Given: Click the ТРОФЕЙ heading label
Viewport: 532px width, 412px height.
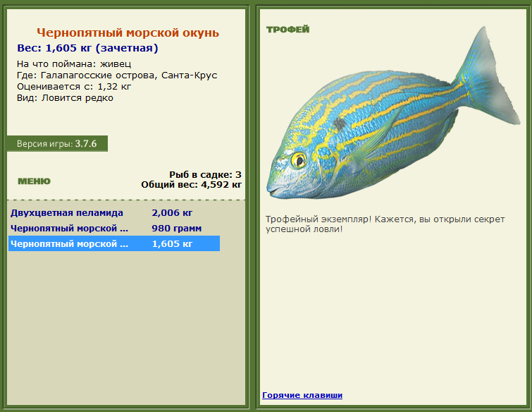Looking at the screenshot, I should tap(287, 30).
